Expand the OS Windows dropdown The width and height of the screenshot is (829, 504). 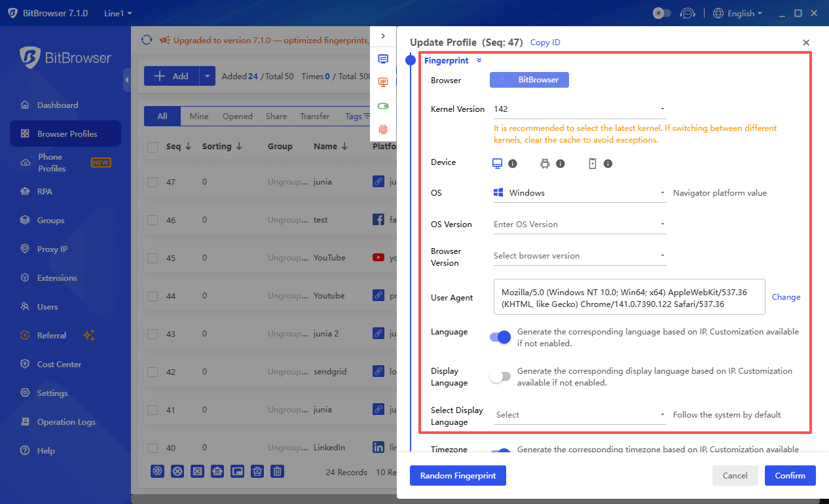(579, 193)
